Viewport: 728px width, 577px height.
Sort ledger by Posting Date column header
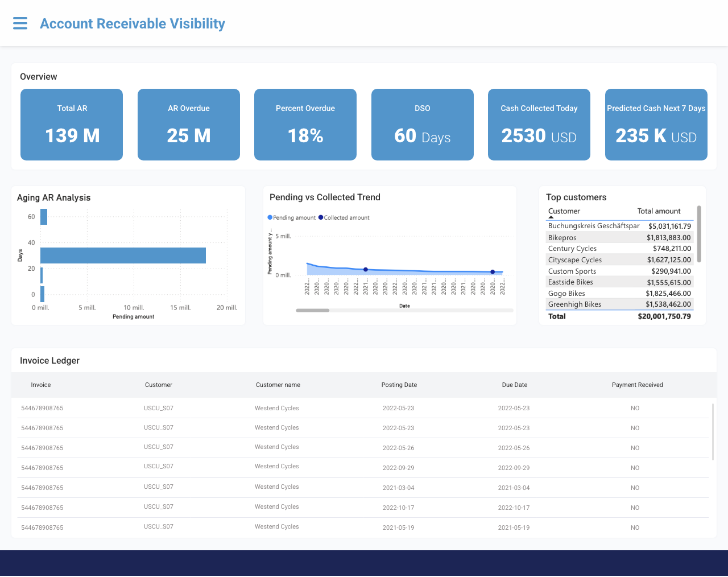tap(399, 385)
